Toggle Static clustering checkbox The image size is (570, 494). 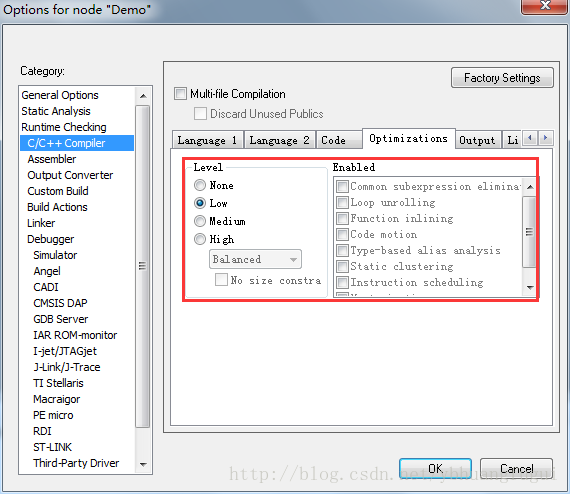point(342,266)
